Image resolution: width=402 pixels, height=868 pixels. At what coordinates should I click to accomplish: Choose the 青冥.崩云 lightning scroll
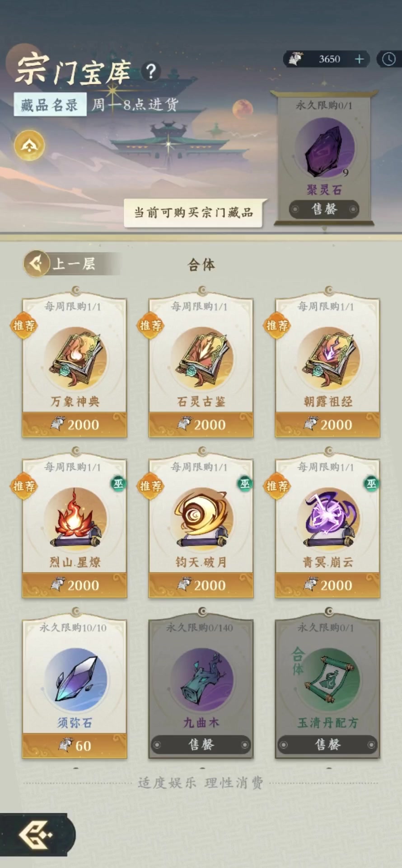point(327,527)
